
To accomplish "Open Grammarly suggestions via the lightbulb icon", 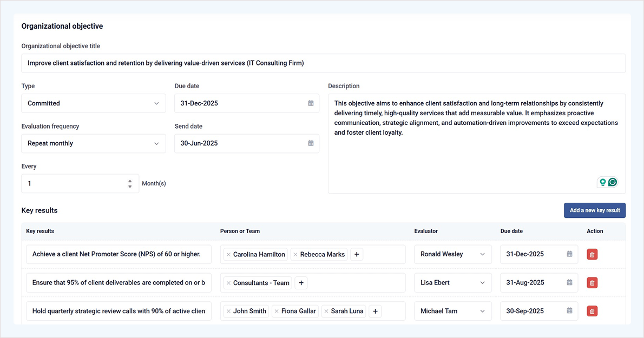I will (x=602, y=182).
